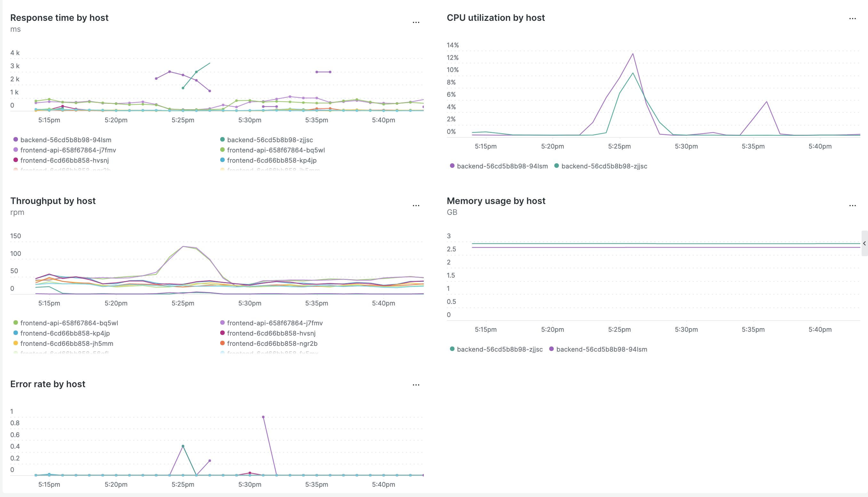Open Error rate by host options menu
Screen dimensions: 868x497
[x=416, y=385]
